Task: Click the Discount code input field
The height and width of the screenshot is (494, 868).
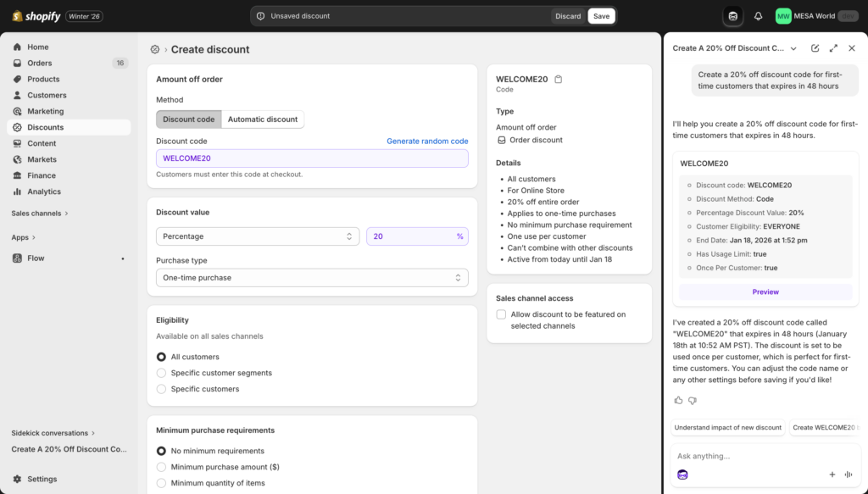Action: coord(312,158)
